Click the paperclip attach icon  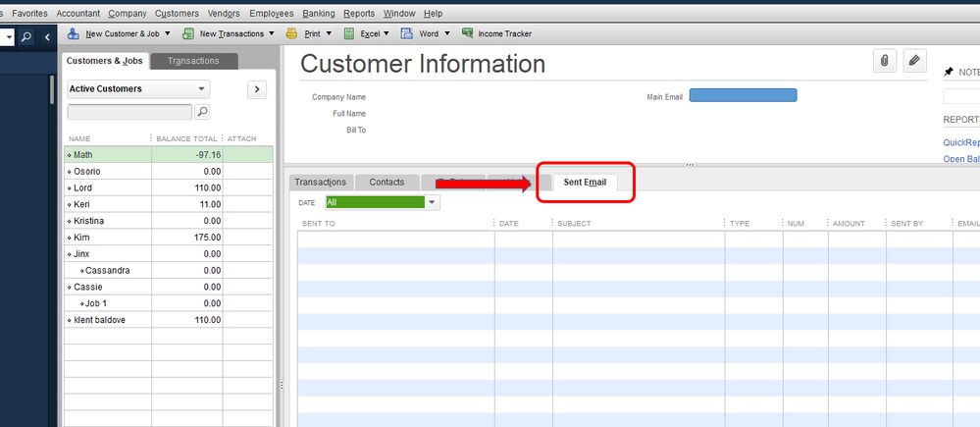coord(885,61)
